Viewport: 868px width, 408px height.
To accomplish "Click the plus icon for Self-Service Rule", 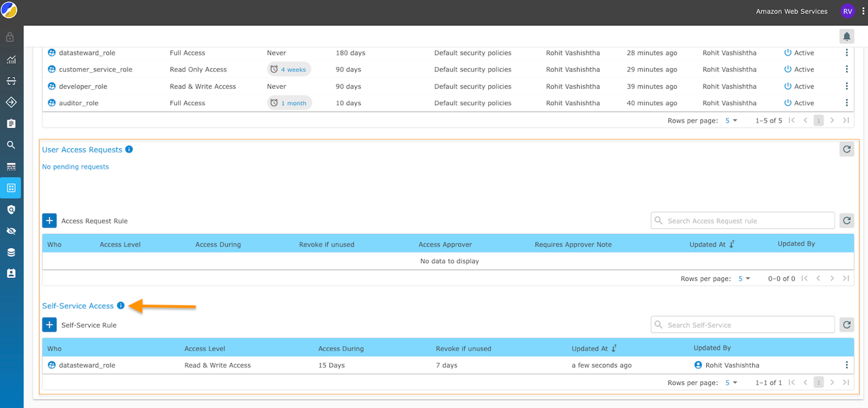I will pyautogui.click(x=49, y=325).
